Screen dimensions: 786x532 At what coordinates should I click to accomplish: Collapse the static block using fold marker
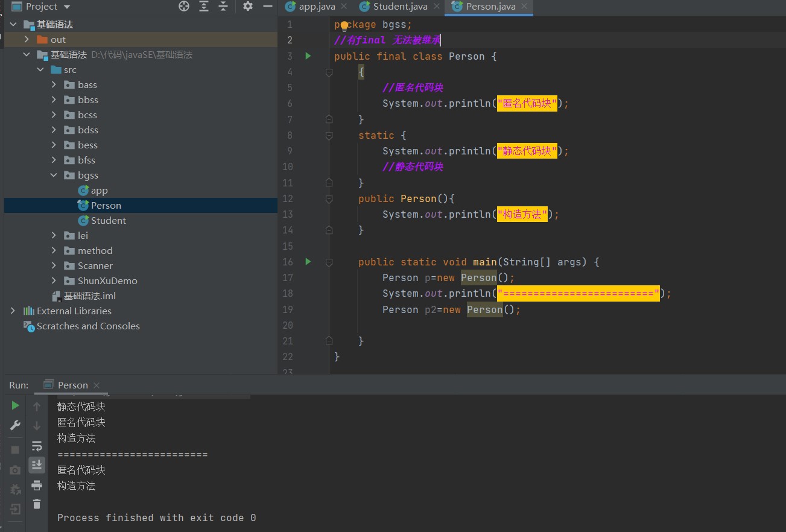click(329, 136)
